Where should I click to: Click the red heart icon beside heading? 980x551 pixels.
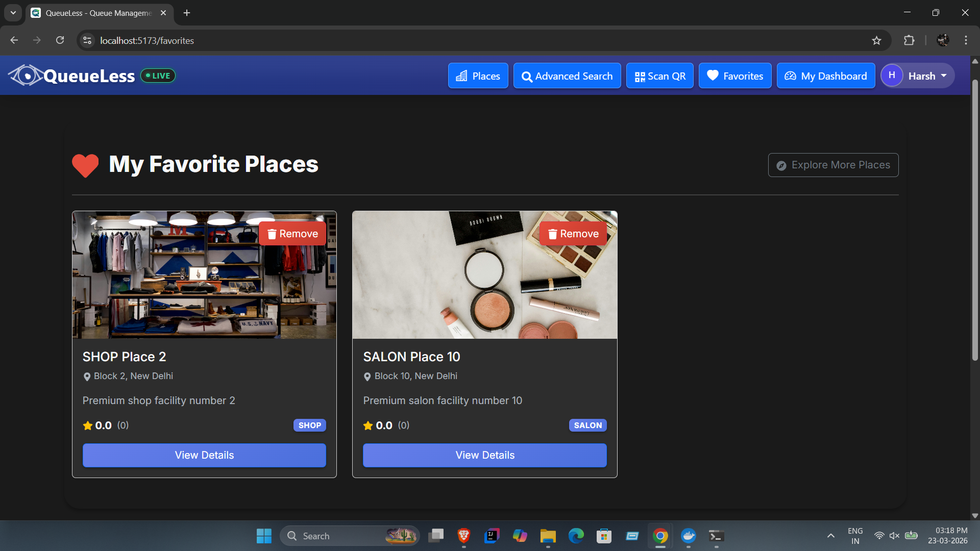pyautogui.click(x=85, y=165)
